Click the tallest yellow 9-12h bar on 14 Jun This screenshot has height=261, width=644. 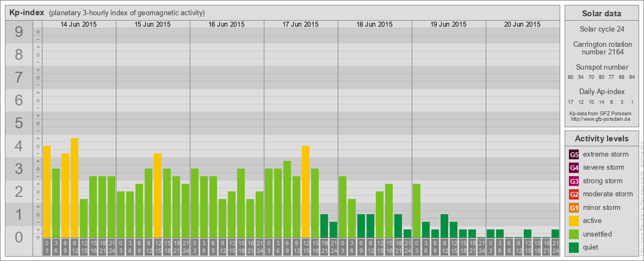tap(75, 188)
